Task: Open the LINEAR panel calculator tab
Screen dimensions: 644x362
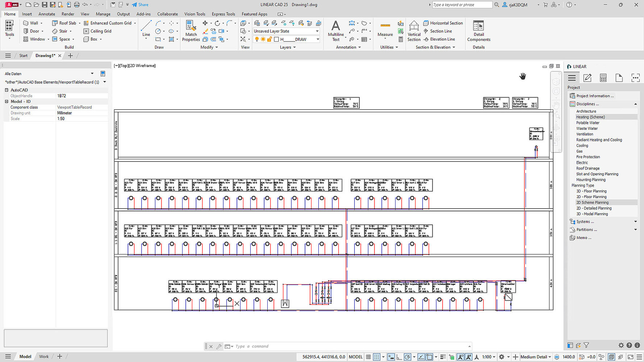Action: [603, 78]
